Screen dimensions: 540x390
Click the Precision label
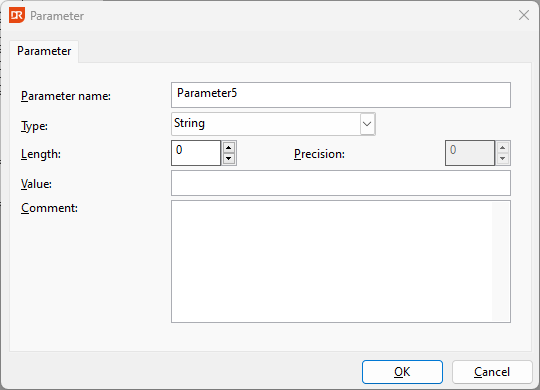point(319,154)
